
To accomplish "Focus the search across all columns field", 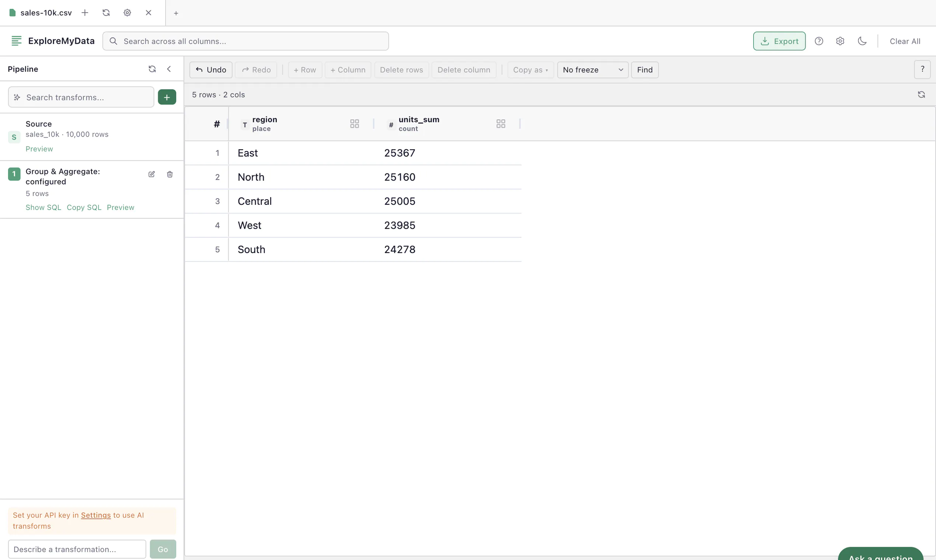I will tap(245, 41).
